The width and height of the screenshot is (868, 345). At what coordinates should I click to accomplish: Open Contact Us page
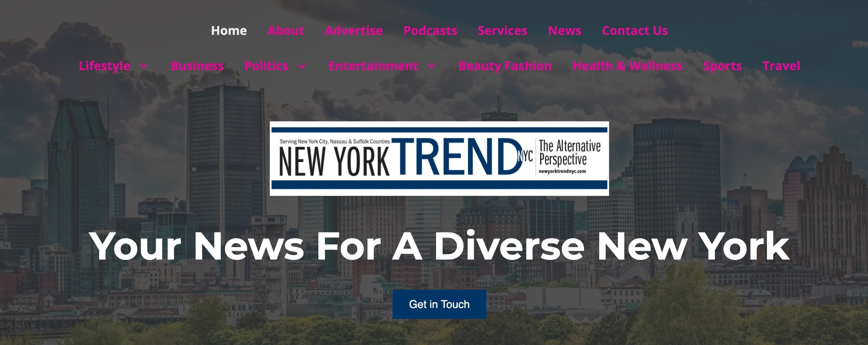[x=635, y=31]
